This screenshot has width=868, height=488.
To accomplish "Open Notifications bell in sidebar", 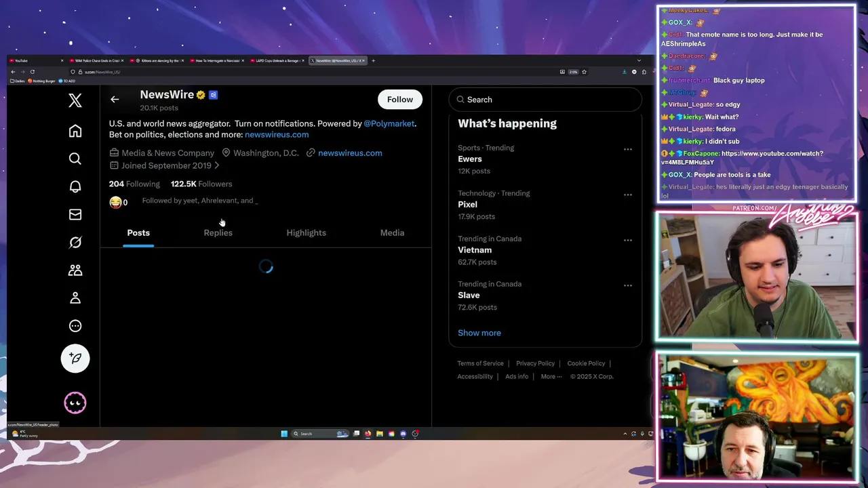I will point(75,186).
